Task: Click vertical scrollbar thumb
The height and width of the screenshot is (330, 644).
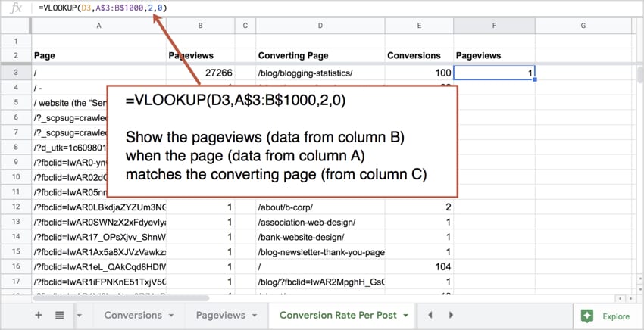Action: [639, 74]
